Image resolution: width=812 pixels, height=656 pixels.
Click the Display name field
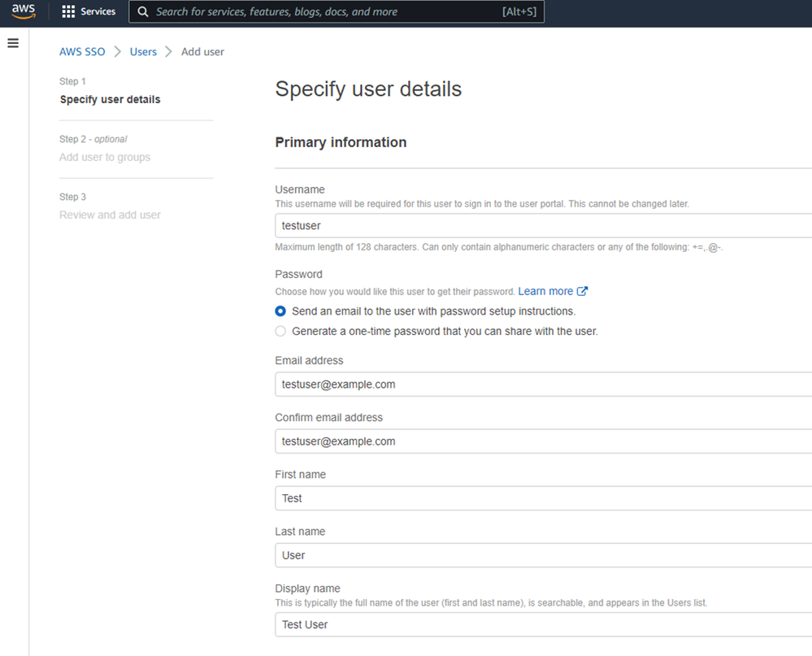543,624
